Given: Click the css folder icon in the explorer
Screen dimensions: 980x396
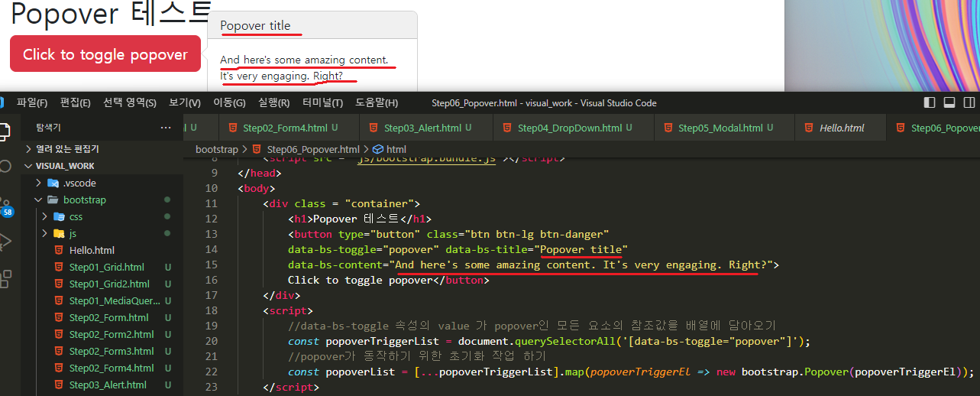Looking at the screenshot, I should (x=59, y=216).
